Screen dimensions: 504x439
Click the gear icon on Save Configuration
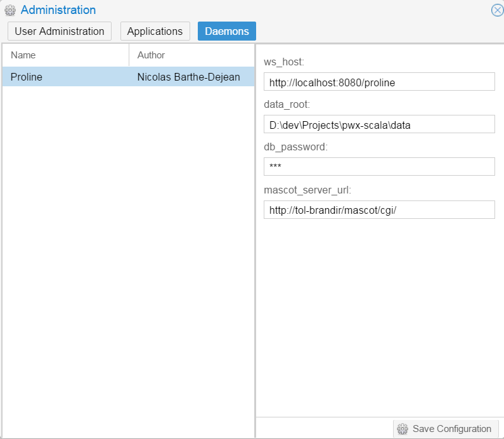coord(402,429)
